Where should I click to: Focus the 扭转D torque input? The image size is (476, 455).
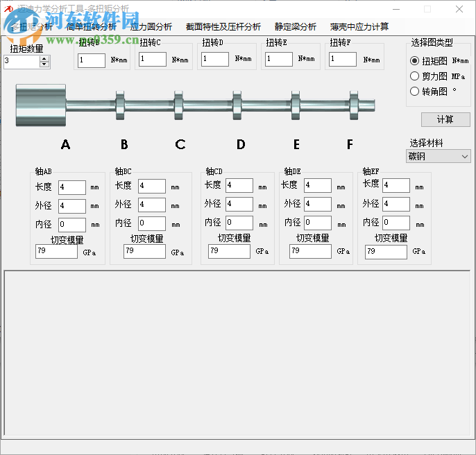click(215, 59)
